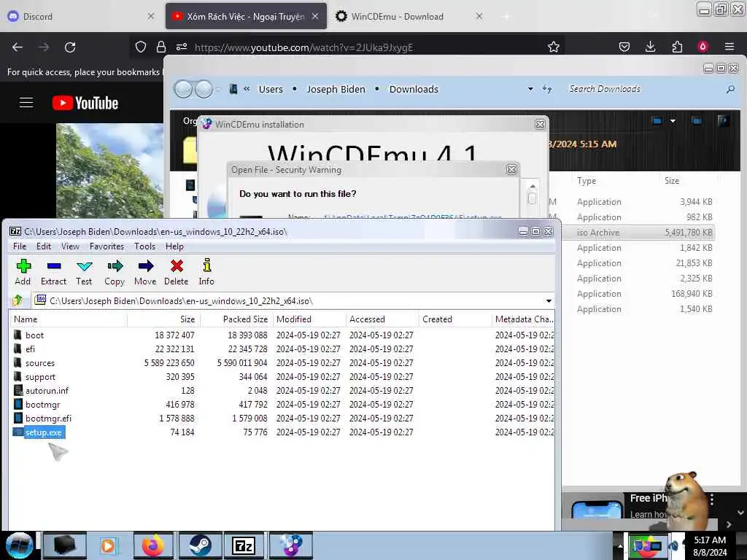Click Joseph Biden in the Explorer breadcrumb

click(x=336, y=89)
